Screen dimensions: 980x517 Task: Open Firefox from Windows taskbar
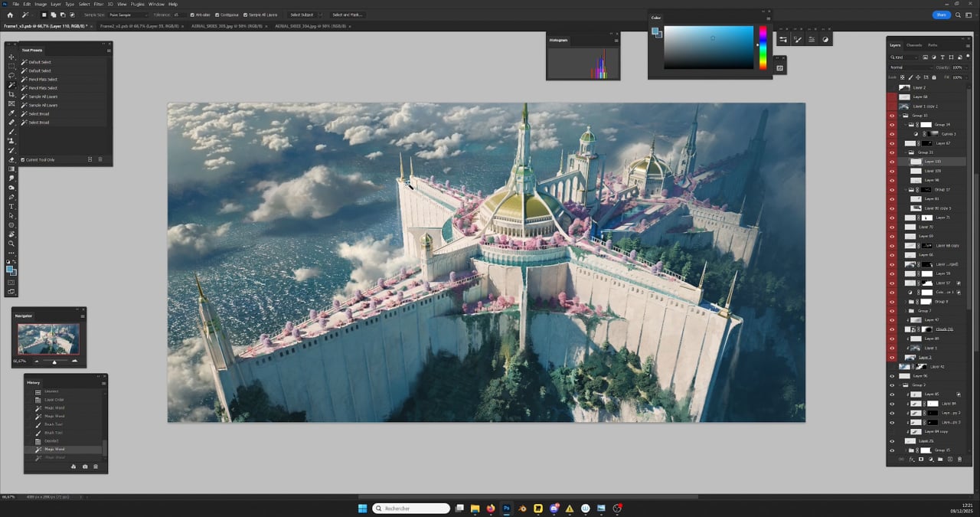[491, 508]
